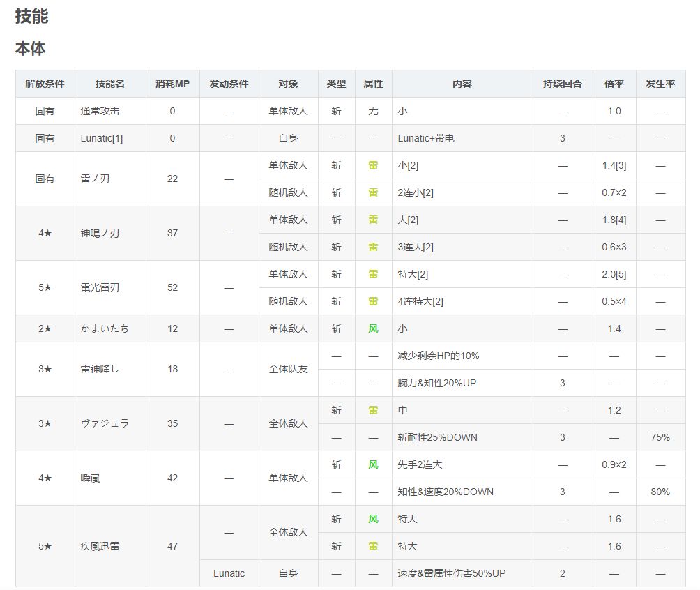Screen dimensions: 700x590
Task: Click the 风 attribute in かまいたち row
Action: [373, 328]
